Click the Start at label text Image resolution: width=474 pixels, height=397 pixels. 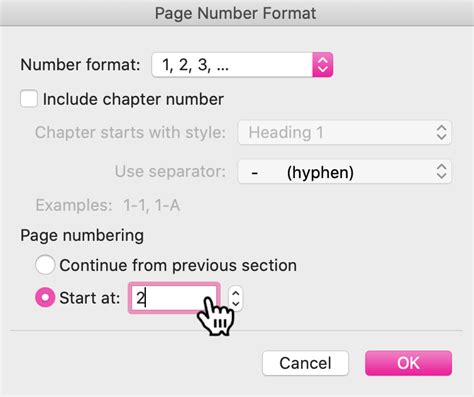[x=90, y=298]
